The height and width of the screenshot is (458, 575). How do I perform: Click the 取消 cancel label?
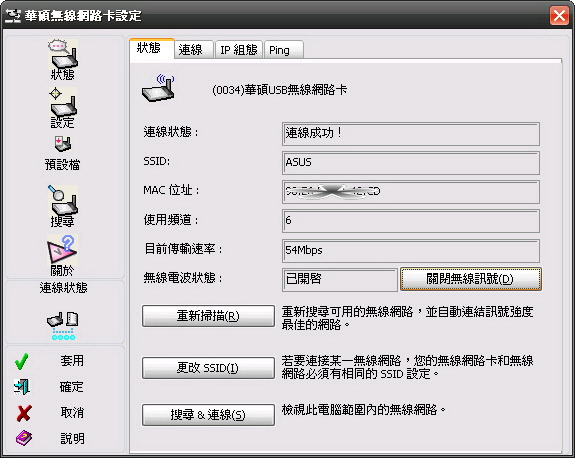pos(72,413)
